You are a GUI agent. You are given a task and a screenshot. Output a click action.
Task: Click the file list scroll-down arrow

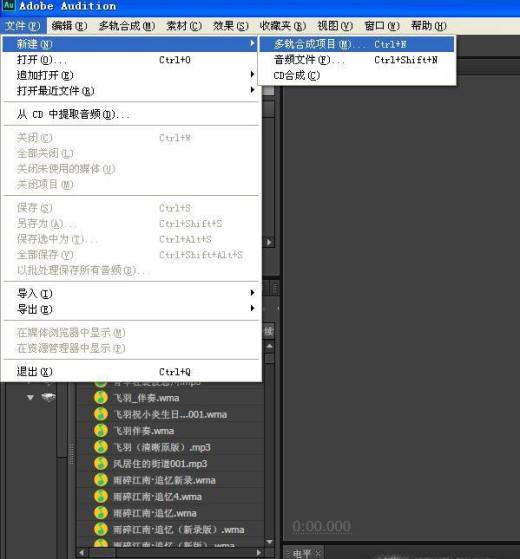[x=269, y=542]
